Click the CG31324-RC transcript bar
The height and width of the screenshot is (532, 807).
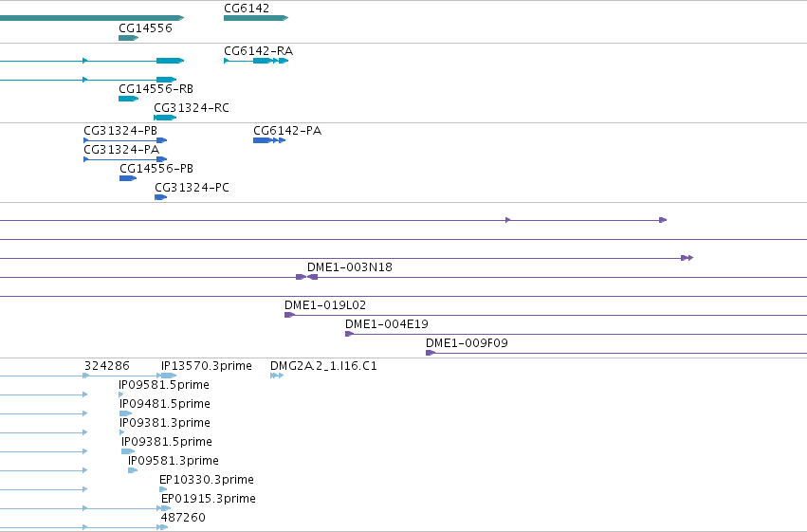point(165,118)
